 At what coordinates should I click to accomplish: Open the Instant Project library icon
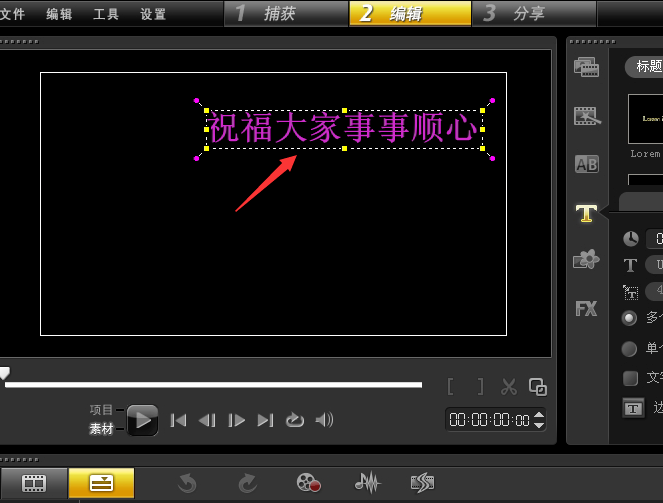[x=587, y=116]
